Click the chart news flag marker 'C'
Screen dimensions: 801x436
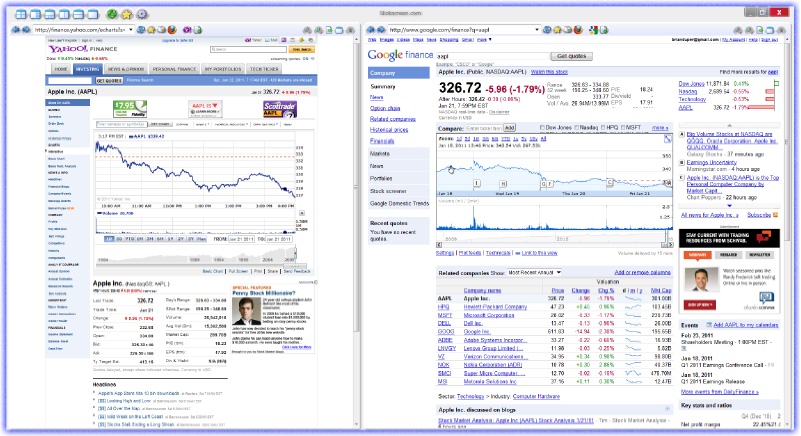point(609,182)
